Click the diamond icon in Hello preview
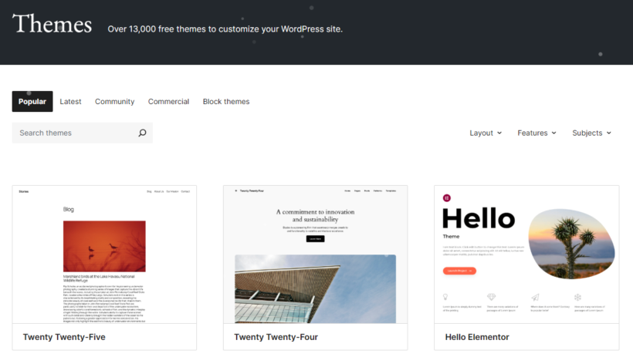This screenshot has width=633, height=364. pos(491,297)
